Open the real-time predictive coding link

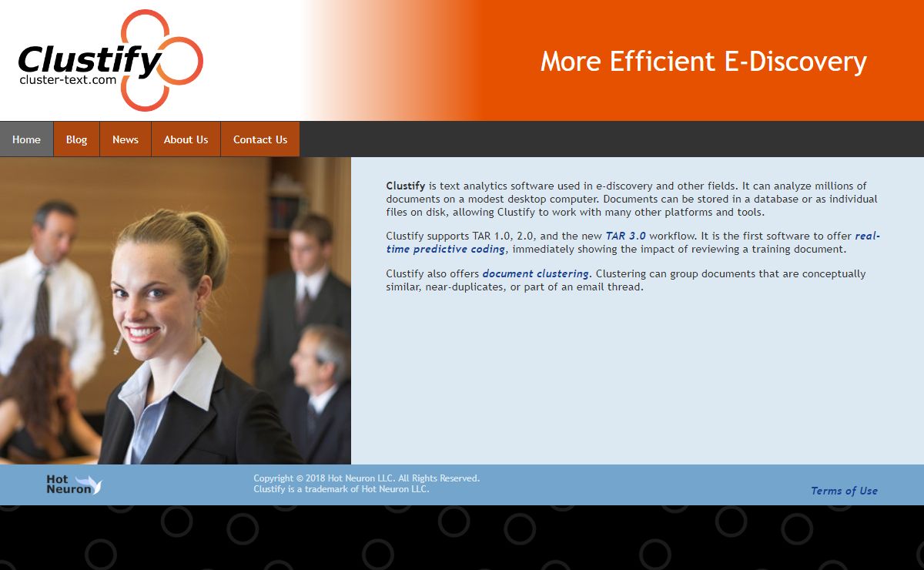(633, 243)
